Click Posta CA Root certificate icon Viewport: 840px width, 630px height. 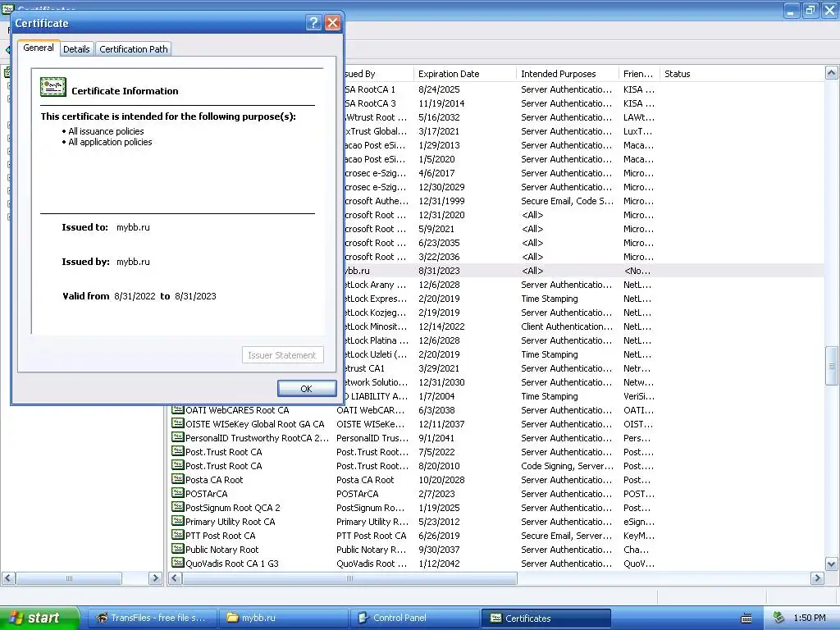click(x=178, y=479)
